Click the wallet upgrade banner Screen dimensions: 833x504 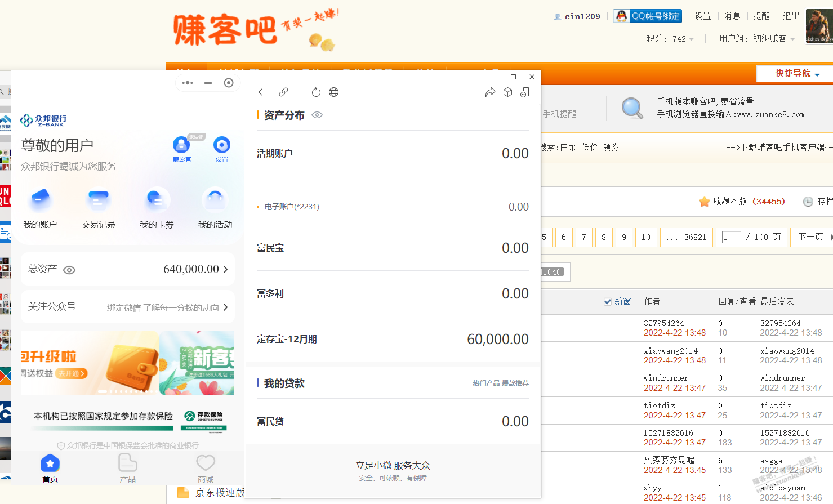click(x=90, y=363)
